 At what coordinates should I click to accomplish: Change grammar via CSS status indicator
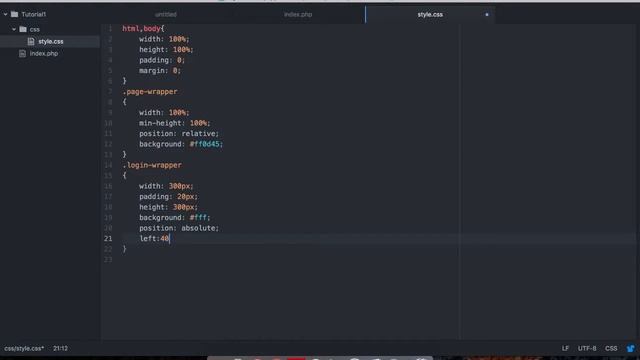click(611, 348)
